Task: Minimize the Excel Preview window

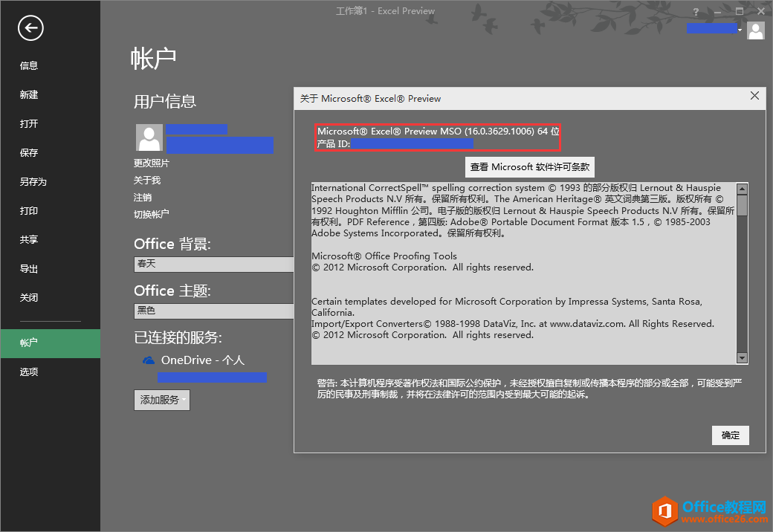Action: [x=718, y=12]
